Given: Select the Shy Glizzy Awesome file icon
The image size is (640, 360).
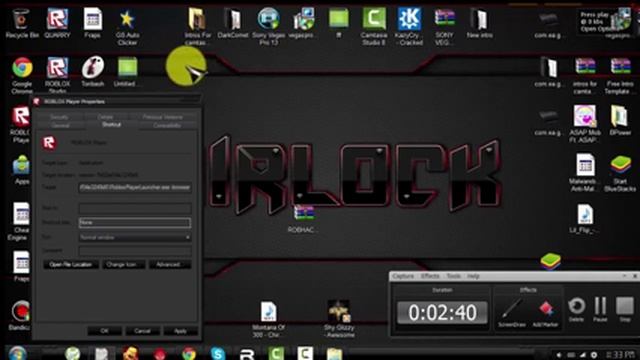Looking at the screenshot, I should tap(339, 318).
